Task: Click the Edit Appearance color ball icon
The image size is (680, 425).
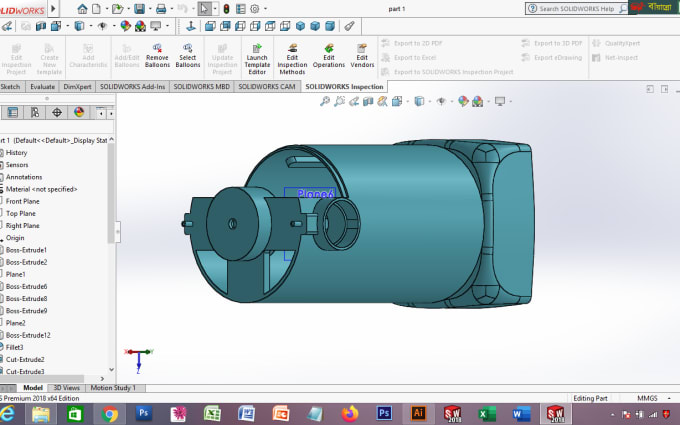Action: click(x=125, y=26)
